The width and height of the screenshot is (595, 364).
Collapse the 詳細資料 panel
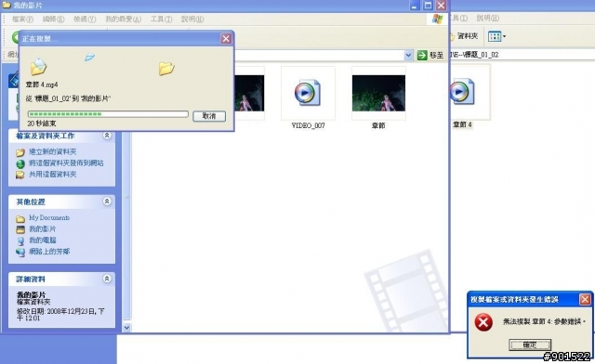pyautogui.click(x=107, y=279)
